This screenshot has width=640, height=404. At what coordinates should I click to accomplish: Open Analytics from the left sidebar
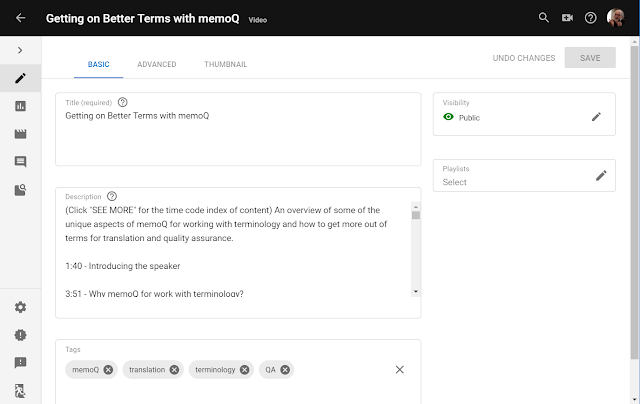pos(20,106)
